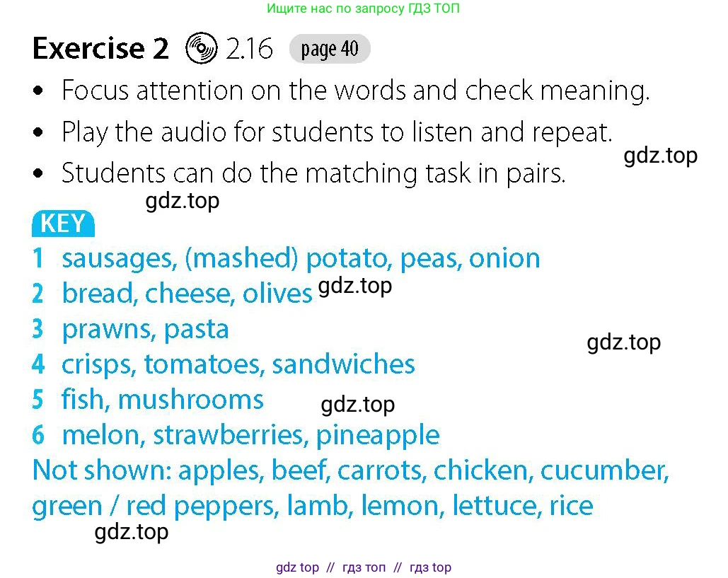Viewport: 728px width, 578px height.
Task: Click the green ГДЗ ТОП header text
Action: point(363,8)
